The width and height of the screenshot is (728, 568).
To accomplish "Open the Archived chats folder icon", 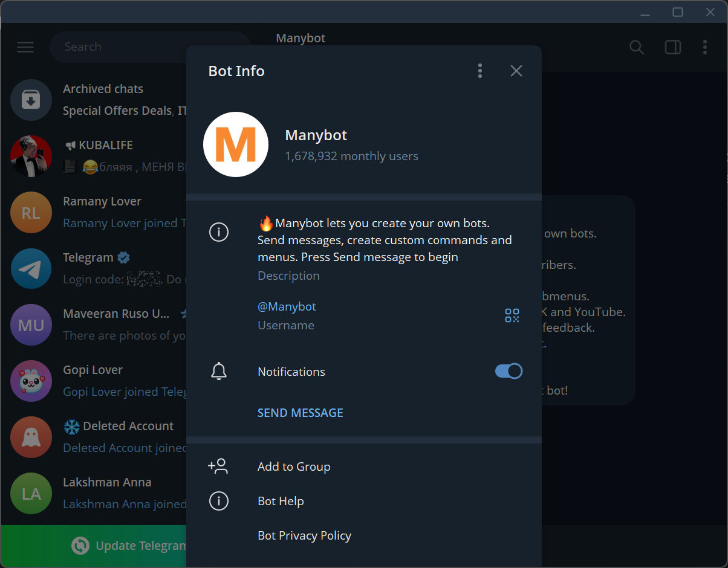I will [x=31, y=100].
